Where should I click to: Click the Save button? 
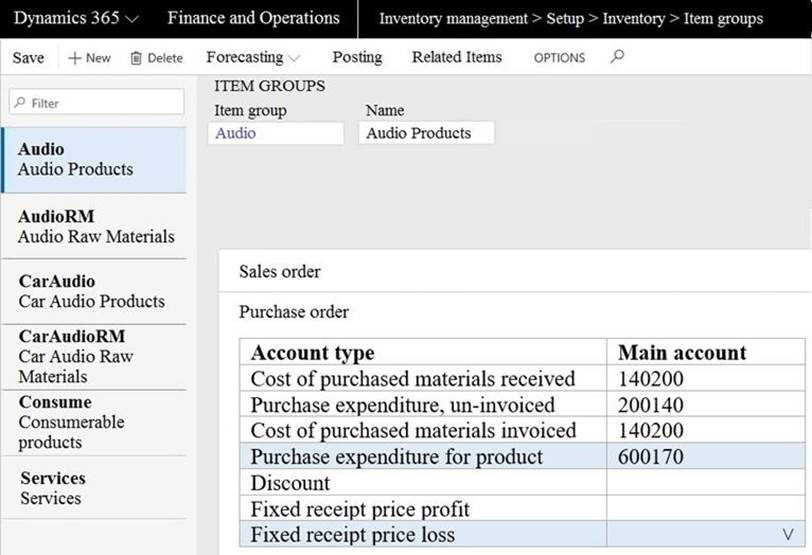(28, 58)
